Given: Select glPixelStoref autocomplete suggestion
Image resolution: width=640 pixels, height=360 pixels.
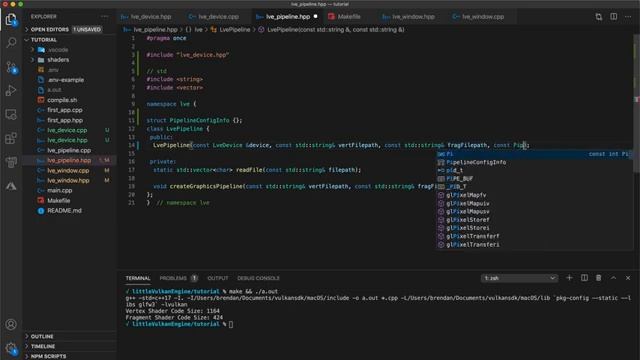Looking at the screenshot, I should 534,220.
